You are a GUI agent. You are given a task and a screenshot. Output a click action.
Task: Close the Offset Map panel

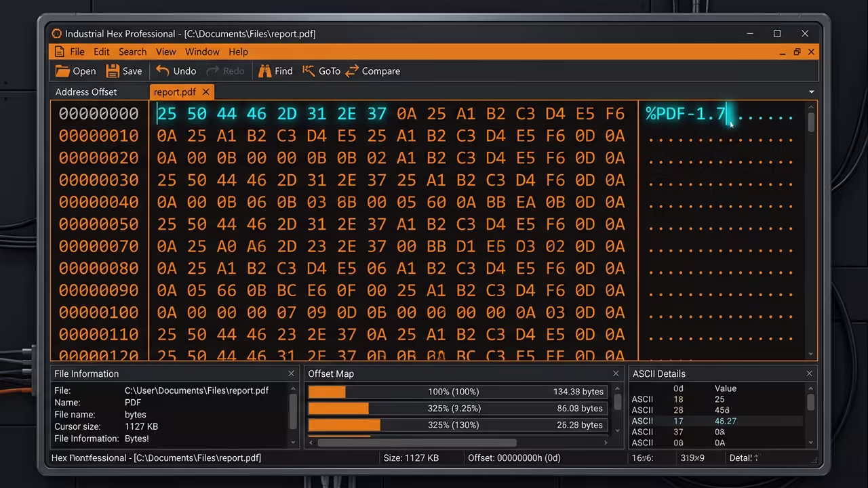pyautogui.click(x=616, y=373)
